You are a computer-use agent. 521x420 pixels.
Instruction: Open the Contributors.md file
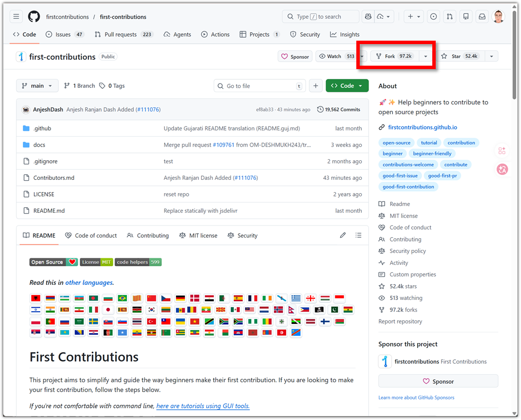click(x=54, y=178)
